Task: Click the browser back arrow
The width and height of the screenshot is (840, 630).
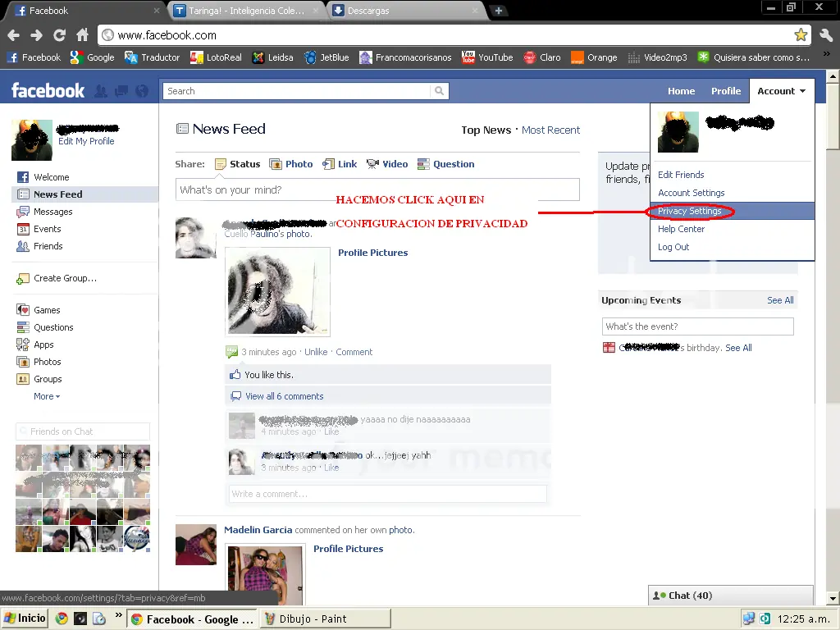Action: point(13,35)
